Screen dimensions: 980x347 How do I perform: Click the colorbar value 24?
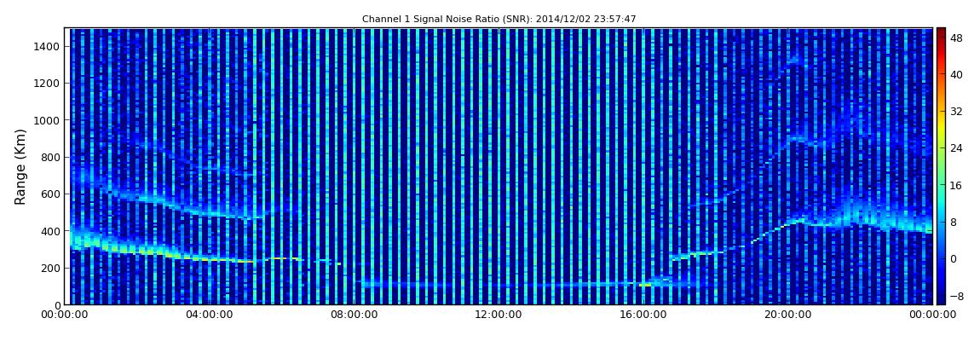[x=956, y=148]
